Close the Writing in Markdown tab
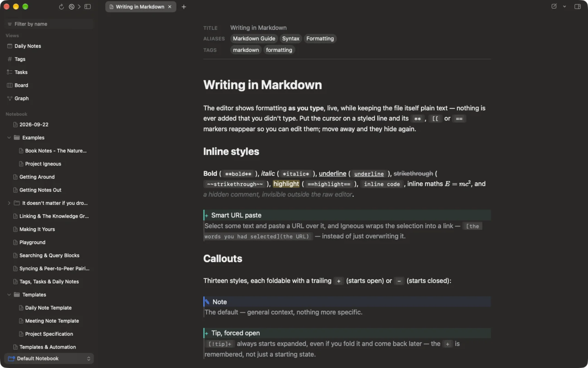Screen dimensions: 588x368 coord(169,7)
